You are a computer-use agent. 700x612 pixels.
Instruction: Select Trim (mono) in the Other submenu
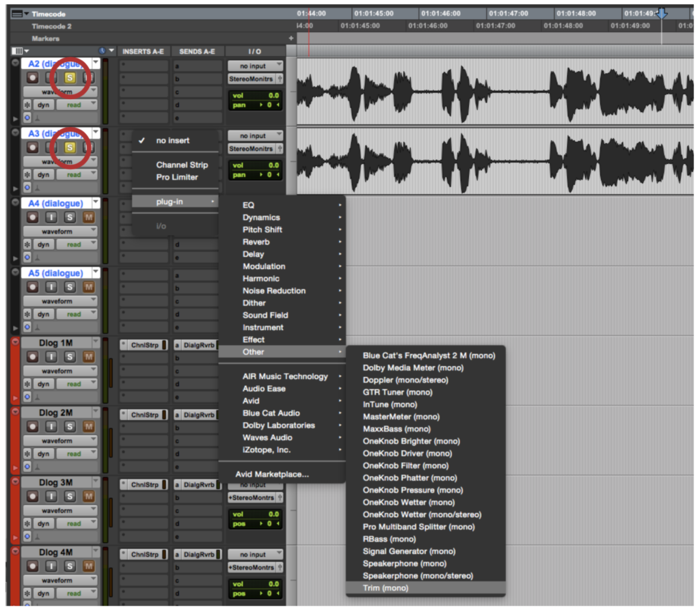click(x=426, y=588)
